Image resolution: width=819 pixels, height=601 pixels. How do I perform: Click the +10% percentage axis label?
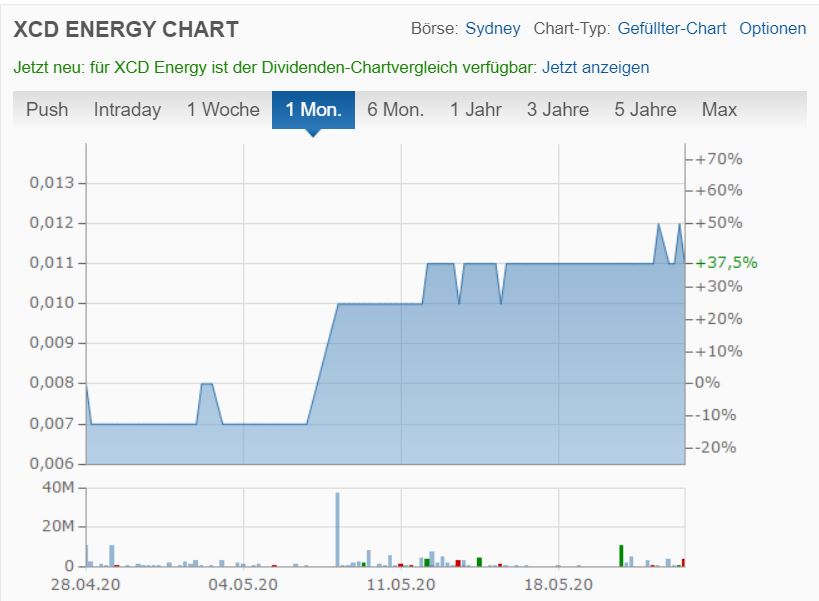pyautogui.click(x=719, y=351)
